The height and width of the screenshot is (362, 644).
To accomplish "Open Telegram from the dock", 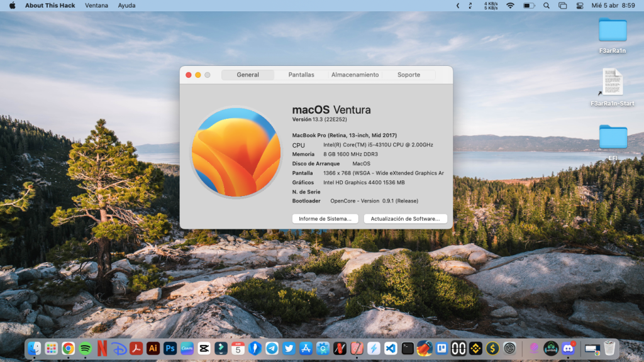I will pyautogui.click(x=272, y=348).
